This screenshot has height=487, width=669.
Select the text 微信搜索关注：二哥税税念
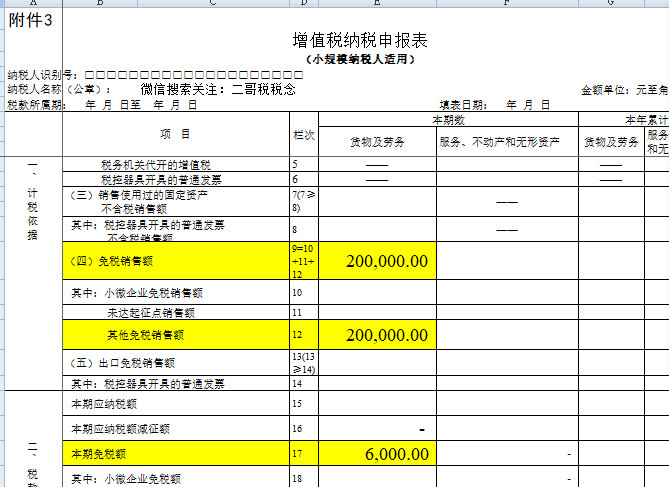click(218, 89)
